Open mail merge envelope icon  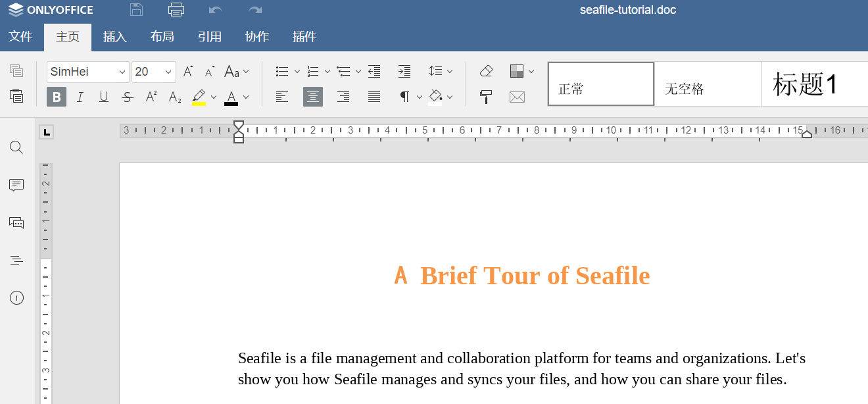point(518,97)
